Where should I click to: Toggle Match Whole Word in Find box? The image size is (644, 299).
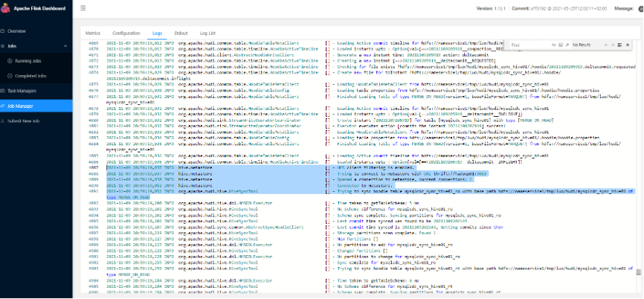(561, 45)
